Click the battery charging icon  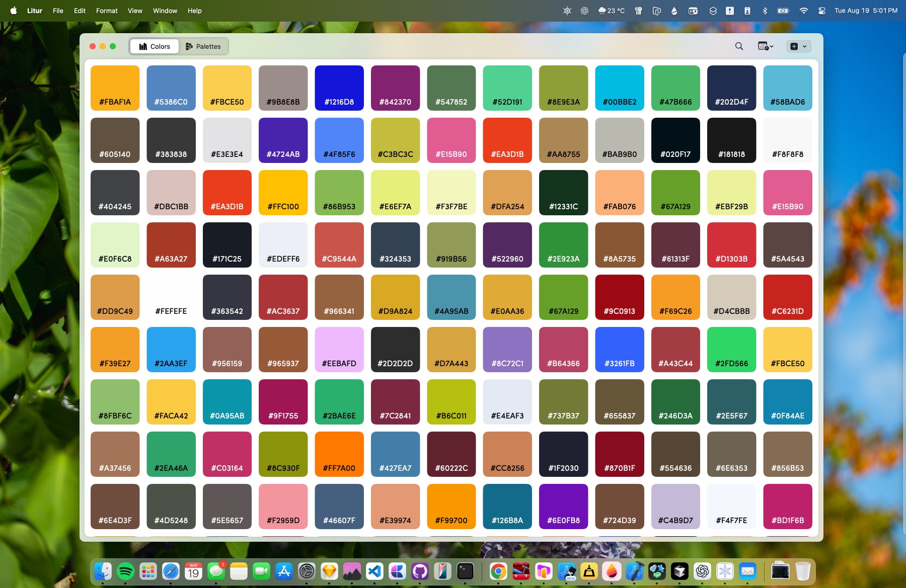(784, 11)
